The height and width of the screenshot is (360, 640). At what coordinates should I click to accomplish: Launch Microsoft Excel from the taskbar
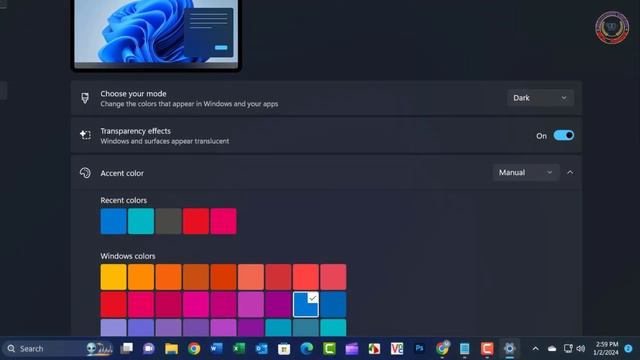click(x=239, y=349)
